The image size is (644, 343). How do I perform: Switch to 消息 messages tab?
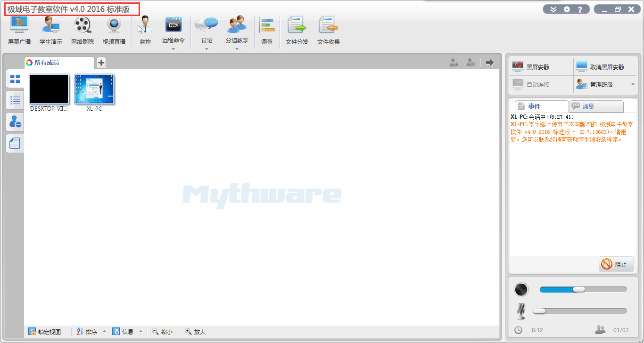point(596,106)
